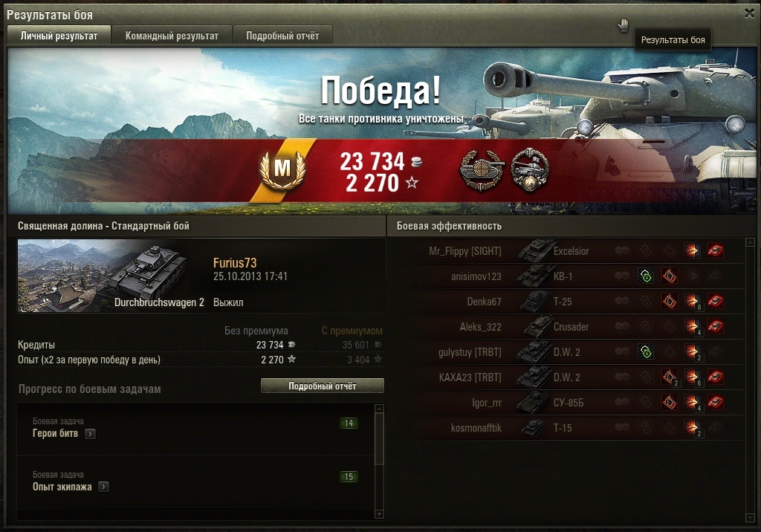
Task: Click damage icon in kosmonafftik T-15 row
Action: (693, 428)
